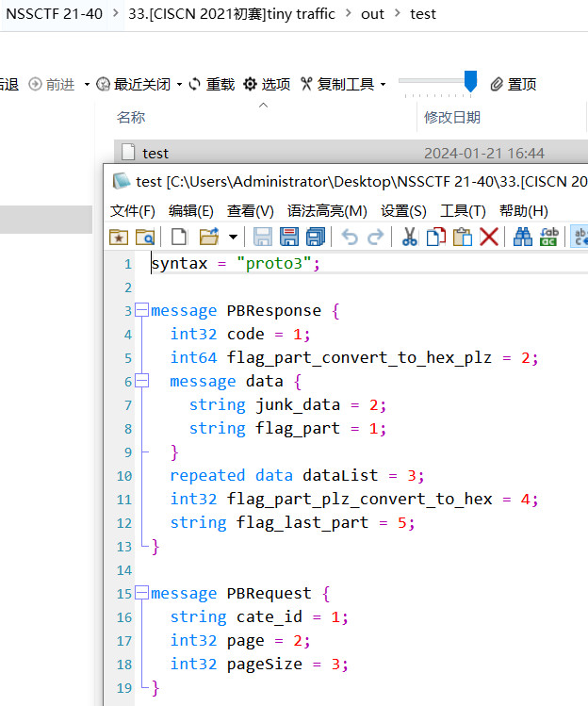Click the text flag_part_convert_to_hex_plz
Screen dimensions: 588x706
tap(359, 358)
